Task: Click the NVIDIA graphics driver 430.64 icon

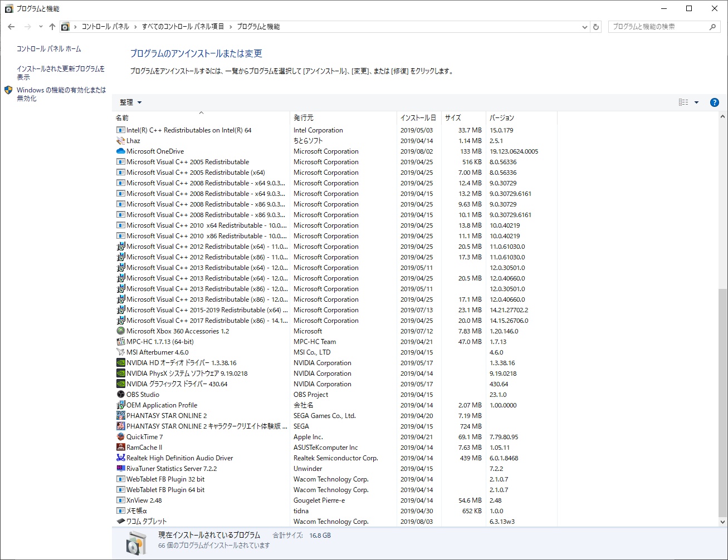Action: pos(121,384)
